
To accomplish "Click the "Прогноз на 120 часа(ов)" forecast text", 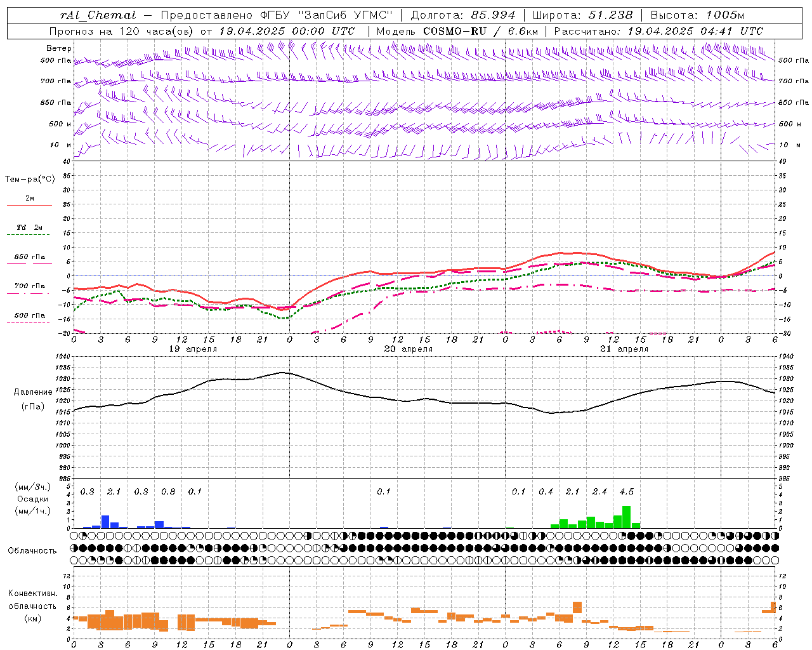I will point(121,31).
